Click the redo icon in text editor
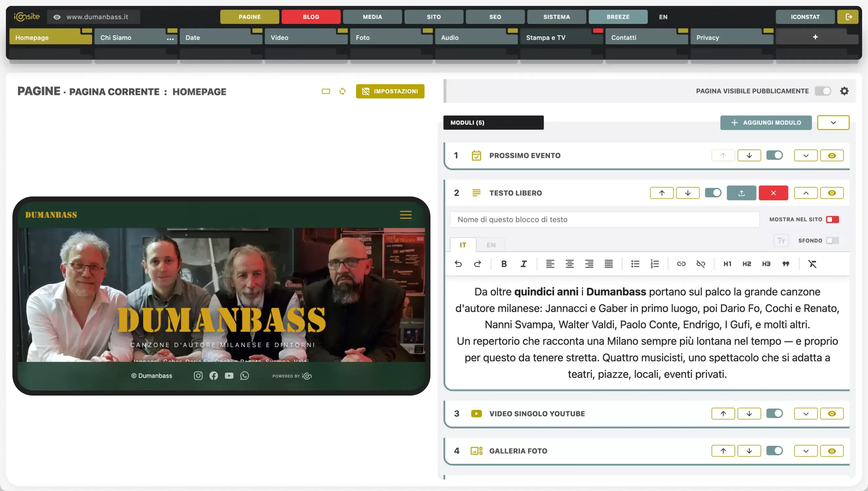The height and width of the screenshot is (491, 868). coord(478,264)
